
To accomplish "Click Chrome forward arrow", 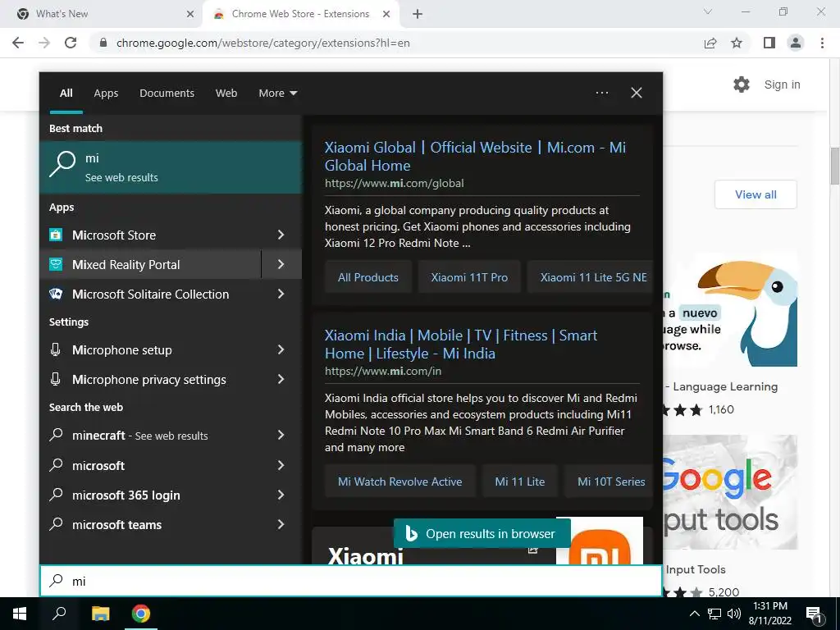I will (44, 43).
